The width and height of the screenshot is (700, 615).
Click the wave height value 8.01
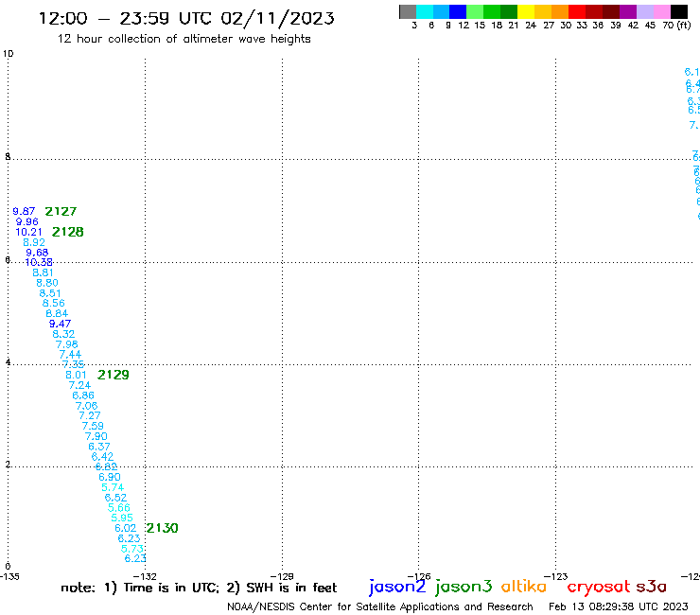pos(76,375)
